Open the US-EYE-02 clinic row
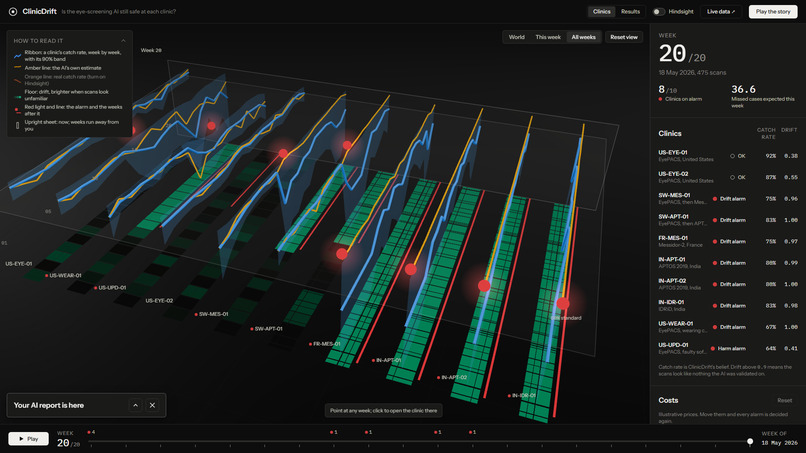806x453 pixels. coord(727,177)
